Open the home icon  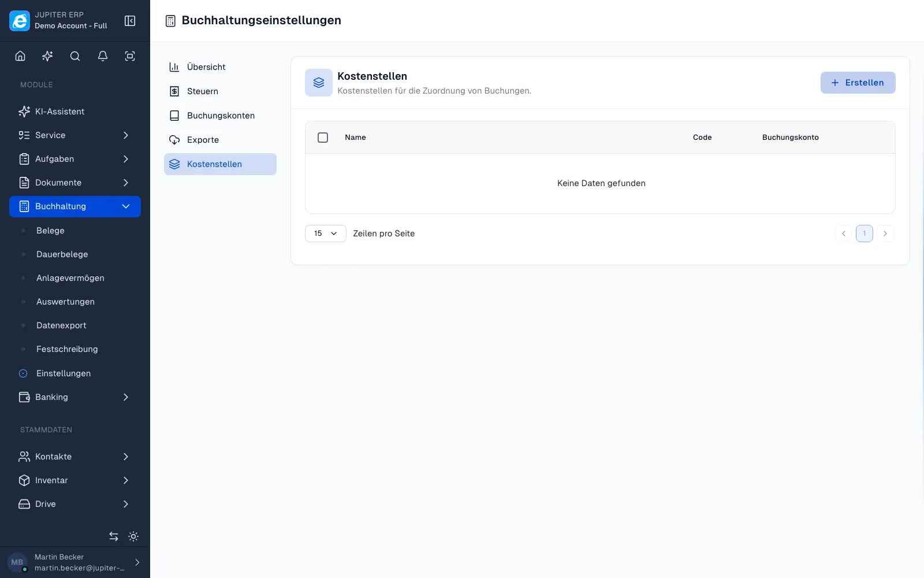coord(20,56)
